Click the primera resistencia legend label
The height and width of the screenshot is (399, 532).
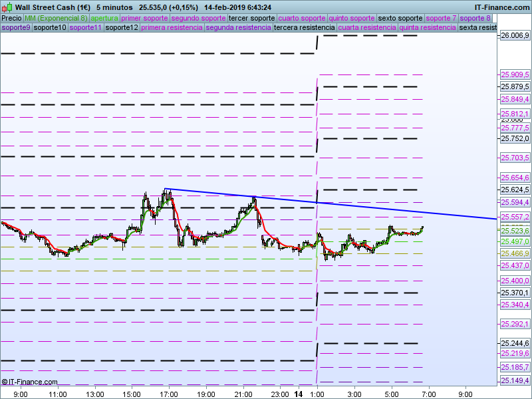pos(172,27)
